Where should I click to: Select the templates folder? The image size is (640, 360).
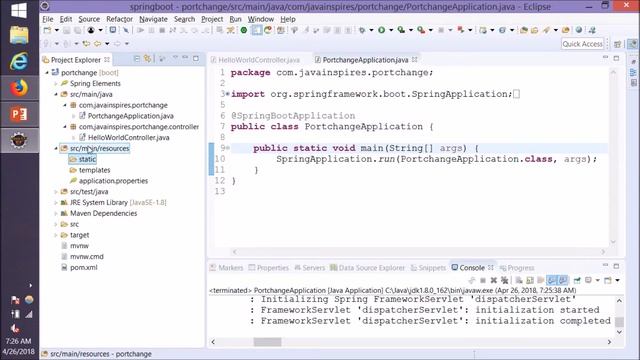[94, 170]
